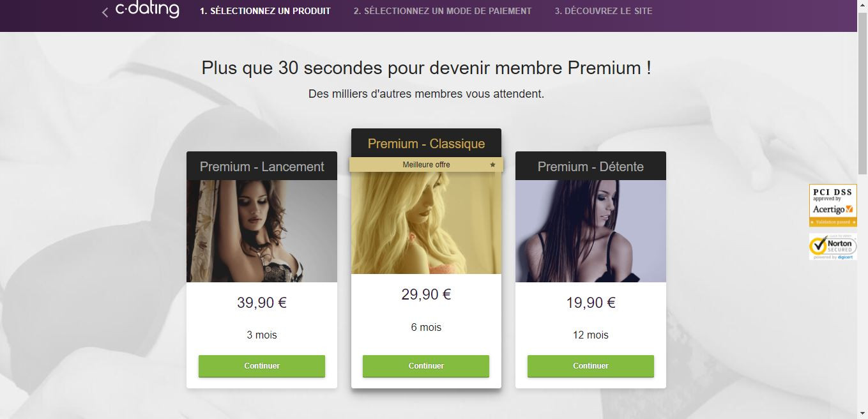Click the Norton Secured badge
Image resolution: width=868 pixels, height=419 pixels.
click(x=833, y=247)
